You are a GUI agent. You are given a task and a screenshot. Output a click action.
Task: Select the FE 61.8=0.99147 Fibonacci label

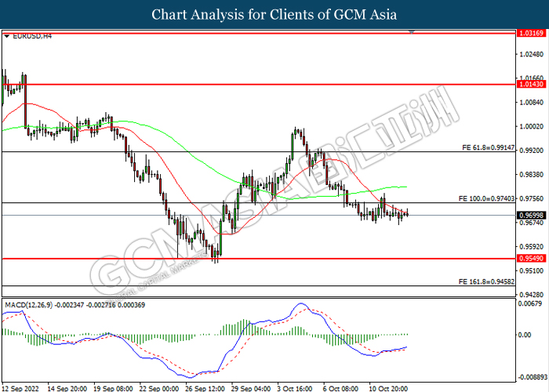click(x=489, y=147)
